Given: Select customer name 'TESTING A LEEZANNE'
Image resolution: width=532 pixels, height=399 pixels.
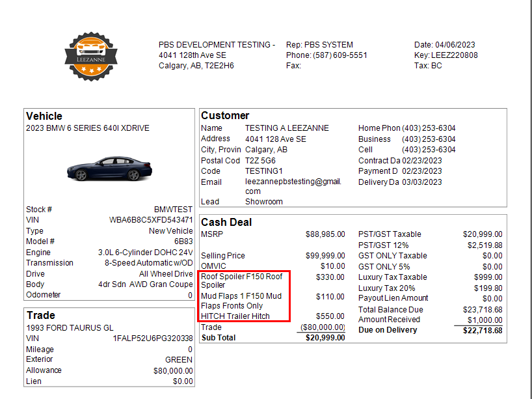Looking at the screenshot, I should pos(287,128).
